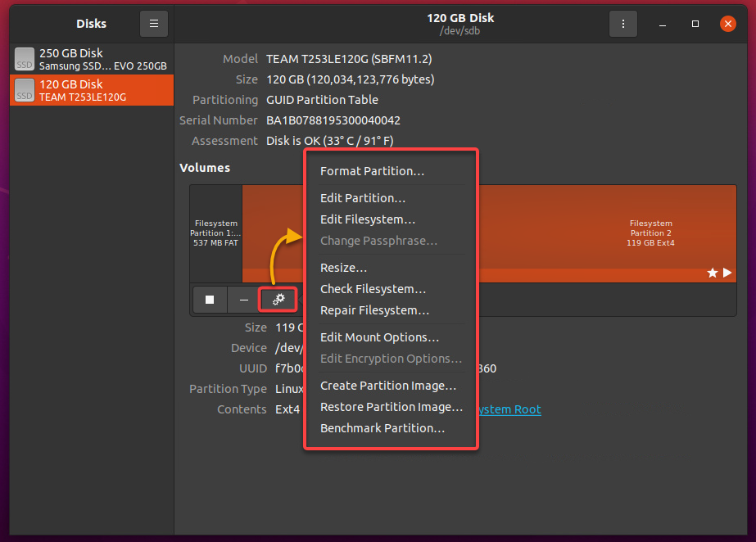This screenshot has height=542, width=756.
Task: Choose Edit Partition menu entry
Action: tap(363, 198)
